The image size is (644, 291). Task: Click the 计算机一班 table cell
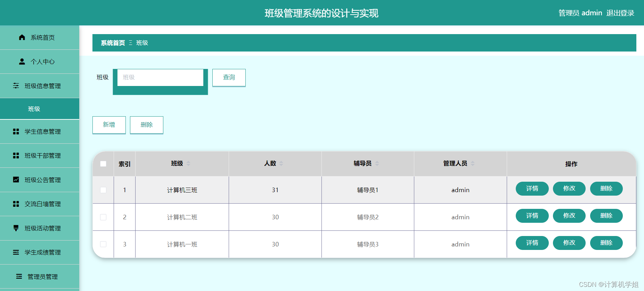click(182, 244)
